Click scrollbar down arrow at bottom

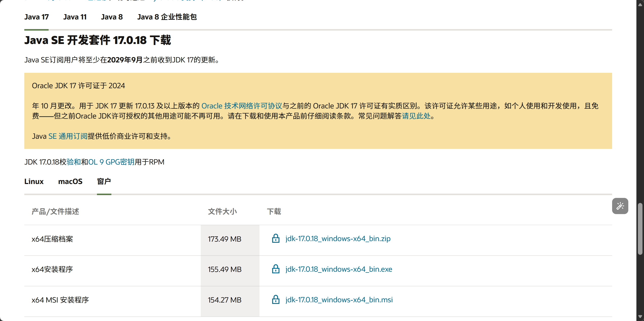tap(640, 317)
